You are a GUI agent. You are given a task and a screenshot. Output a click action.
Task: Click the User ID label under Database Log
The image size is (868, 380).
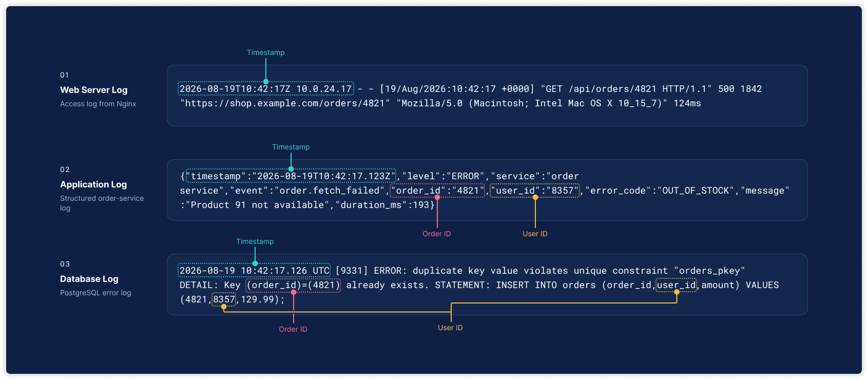point(450,328)
